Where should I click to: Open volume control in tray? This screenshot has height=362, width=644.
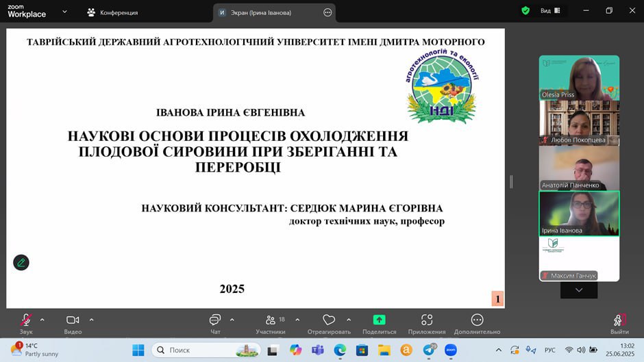pyautogui.click(x=581, y=350)
